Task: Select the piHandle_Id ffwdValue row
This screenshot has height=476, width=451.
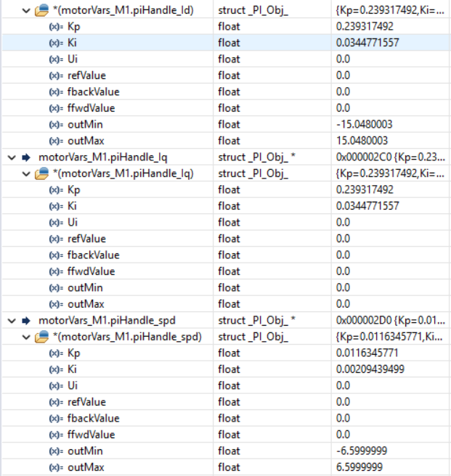Action: 225,108
